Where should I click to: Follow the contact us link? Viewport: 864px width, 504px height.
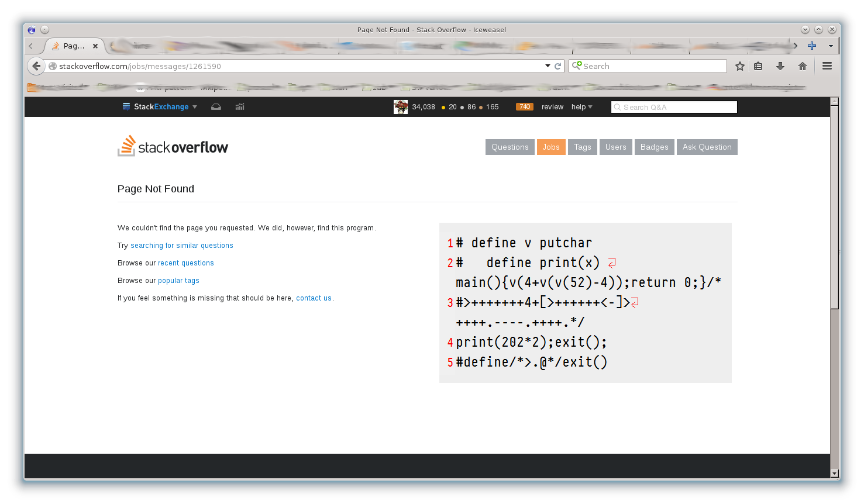pyautogui.click(x=314, y=298)
